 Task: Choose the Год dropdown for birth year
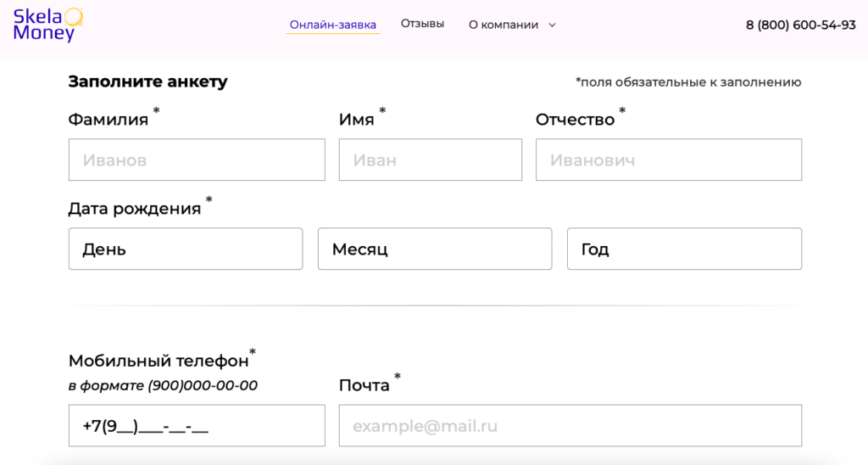(x=683, y=249)
